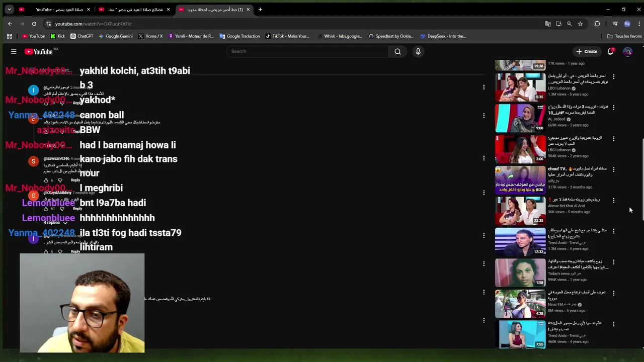The image size is (644, 362).
Task: Open the Speedtest by Ookla bookmark
Action: (x=392, y=36)
